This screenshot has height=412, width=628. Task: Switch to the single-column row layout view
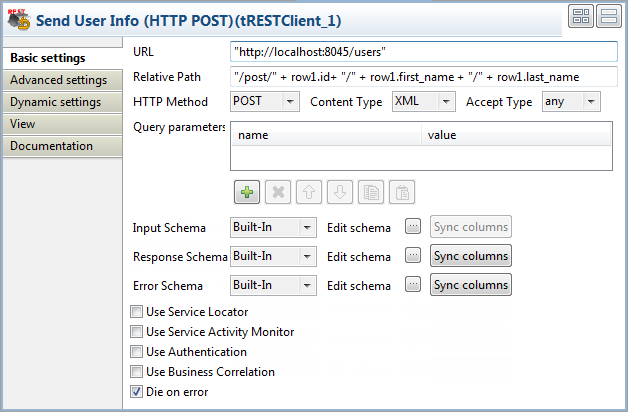click(608, 16)
